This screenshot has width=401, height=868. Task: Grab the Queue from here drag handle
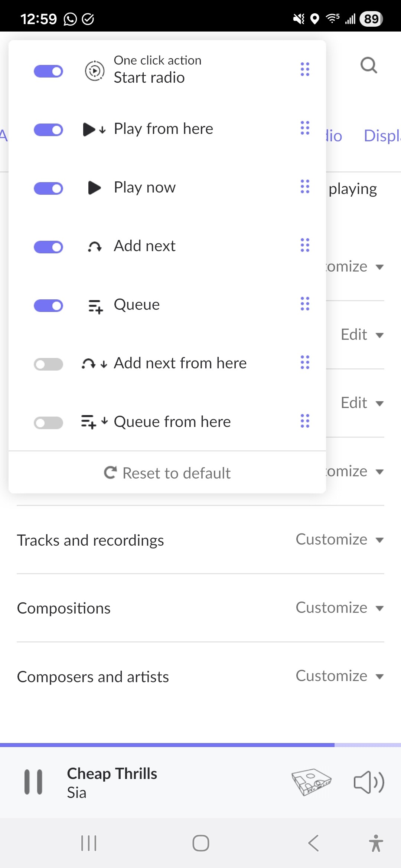305,421
